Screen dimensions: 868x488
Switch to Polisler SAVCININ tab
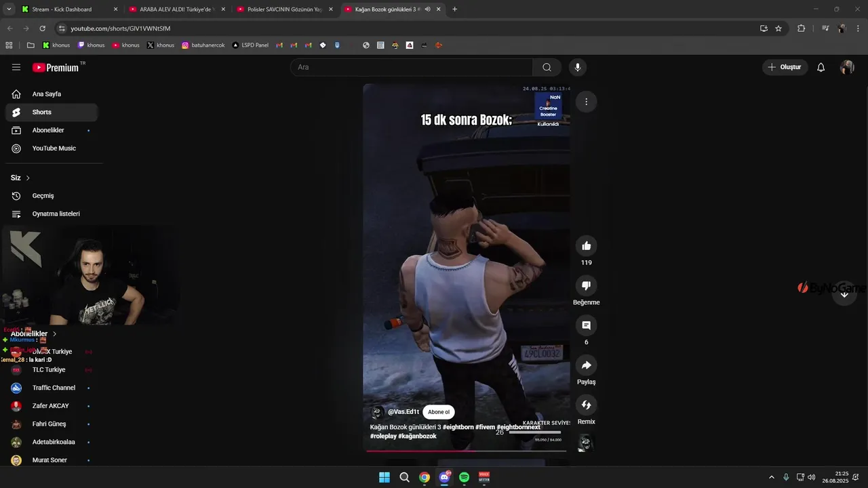click(285, 9)
